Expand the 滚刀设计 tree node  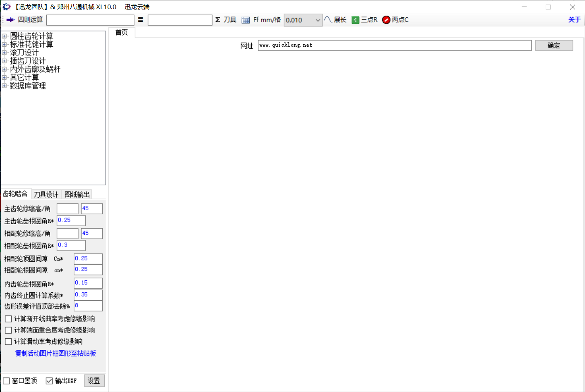coord(4,53)
